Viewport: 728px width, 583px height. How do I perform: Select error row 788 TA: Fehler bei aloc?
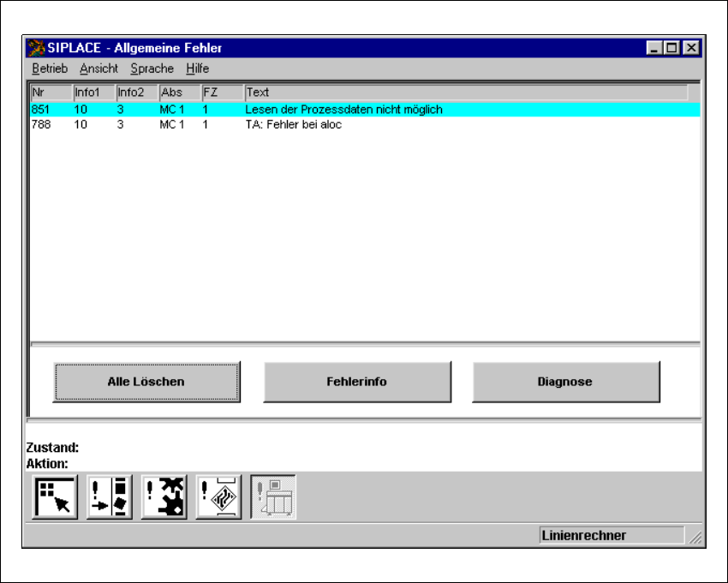pos(365,124)
